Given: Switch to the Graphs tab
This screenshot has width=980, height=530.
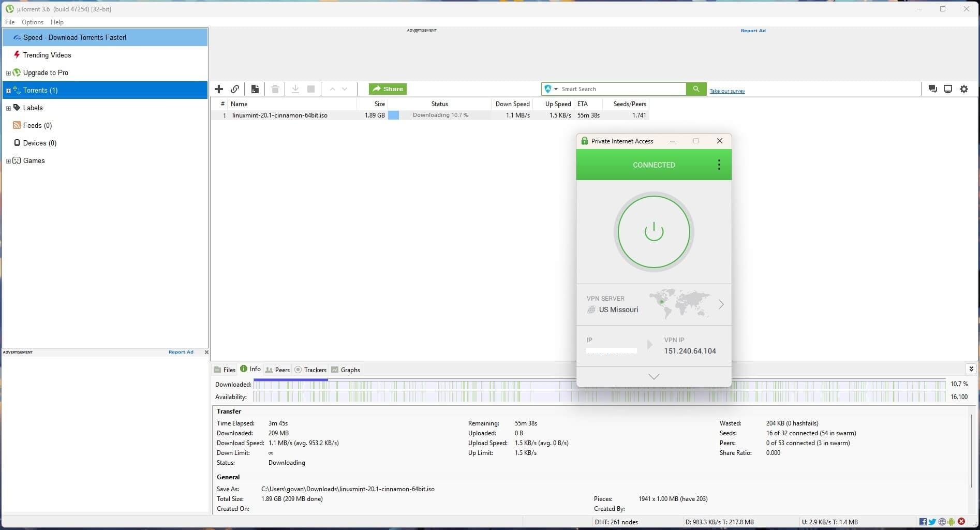Looking at the screenshot, I should [346, 370].
